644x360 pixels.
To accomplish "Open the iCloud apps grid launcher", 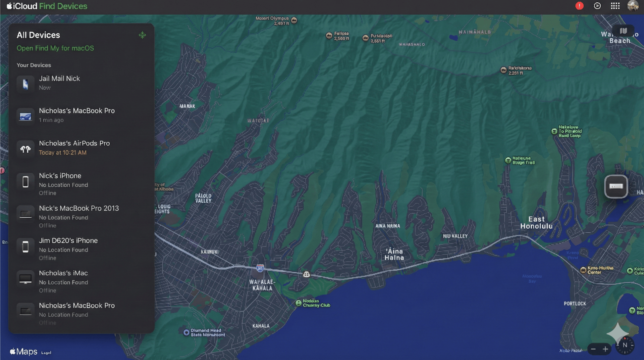I will point(615,6).
